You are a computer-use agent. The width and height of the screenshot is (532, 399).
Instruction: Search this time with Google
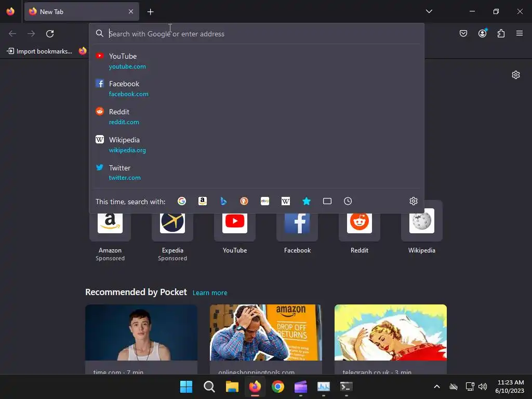pyautogui.click(x=181, y=201)
